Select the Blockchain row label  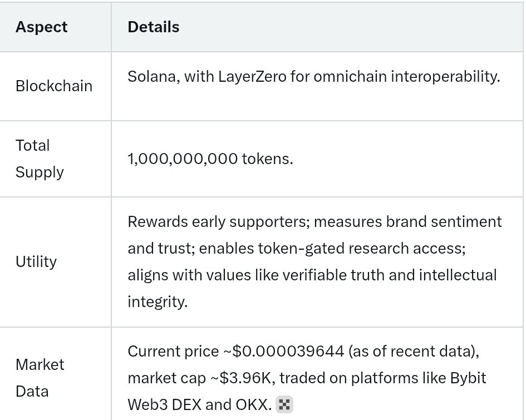coord(53,86)
